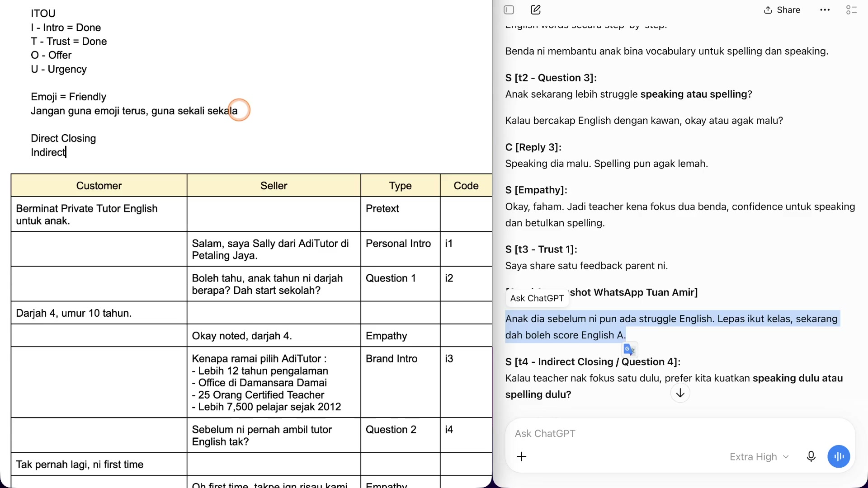This screenshot has height=488, width=868.
Task: Jump to latest message with down arrow
Action: click(680, 393)
